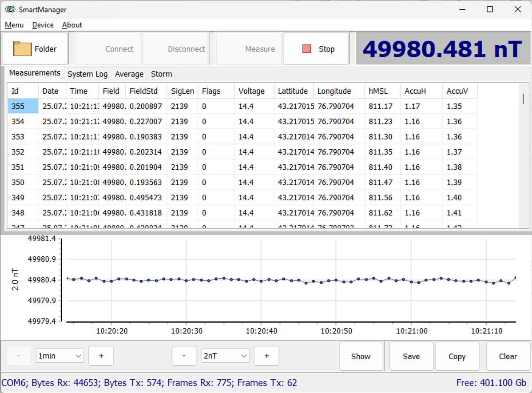Switch to the System Log tab
532x393 pixels.
pos(87,74)
